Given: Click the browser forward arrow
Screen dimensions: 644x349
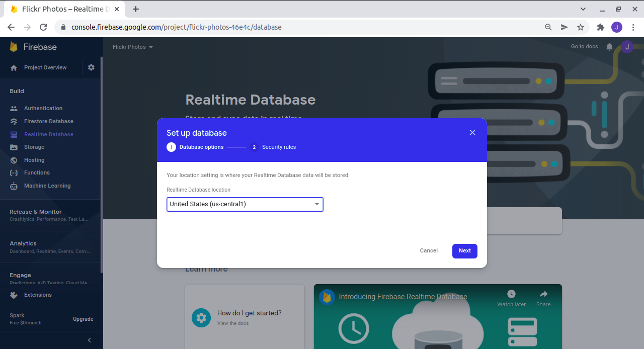Looking at the screenshot, I should pyautogui.click(x=27, y=27).
